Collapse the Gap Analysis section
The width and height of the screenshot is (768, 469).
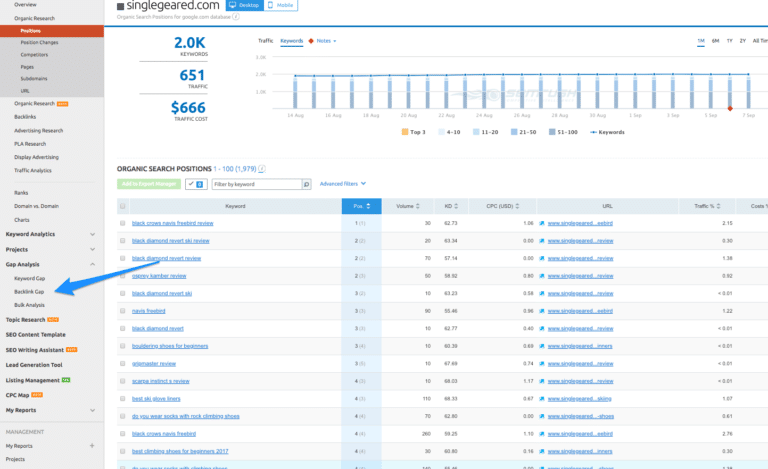(93, 264)
